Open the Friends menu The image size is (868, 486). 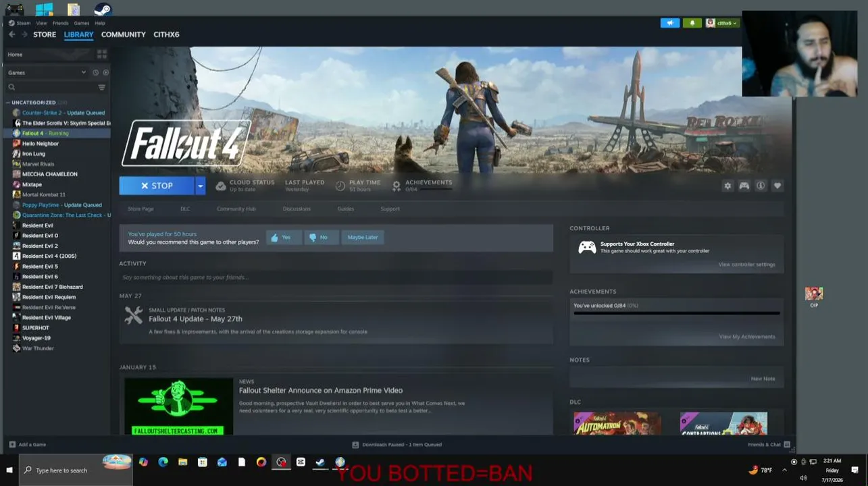pos(61,23)
